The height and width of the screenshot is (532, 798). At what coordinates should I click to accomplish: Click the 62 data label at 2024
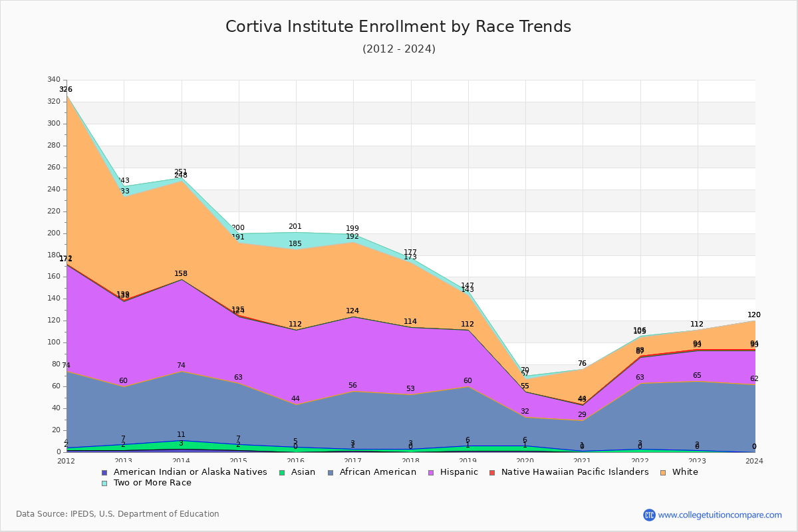754,379
